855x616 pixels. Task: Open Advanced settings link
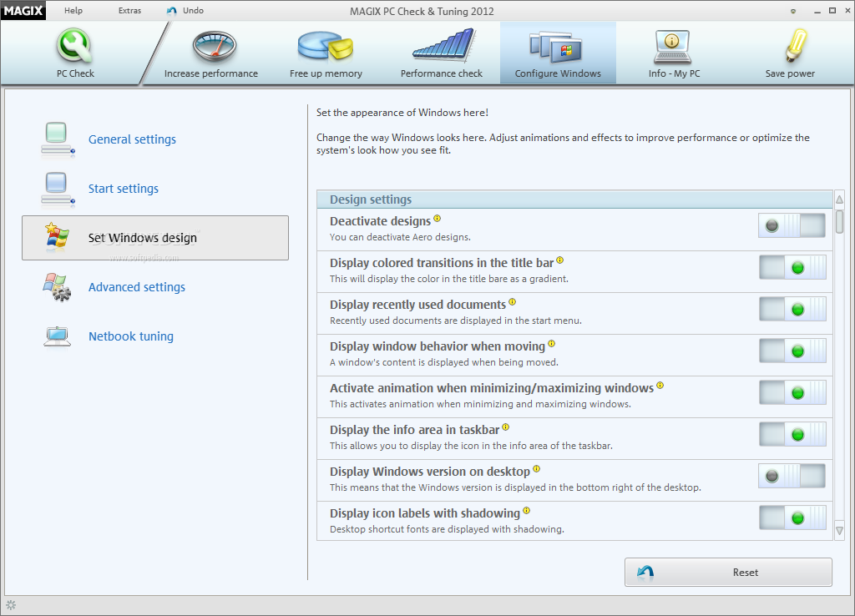coord(137,287)
